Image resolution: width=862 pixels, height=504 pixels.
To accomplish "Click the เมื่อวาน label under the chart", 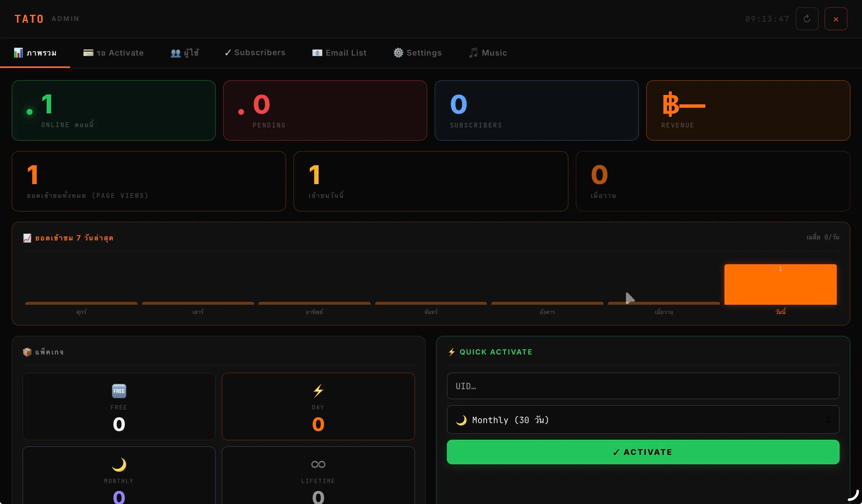I will click(664, 312).
